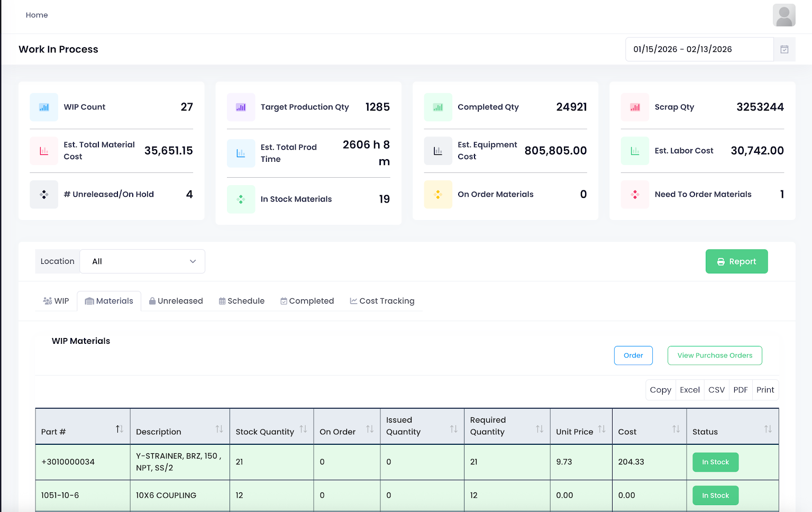
Task: Click the printer icon in the Report button
Action: pyautogui.click(x=721, y=261)
